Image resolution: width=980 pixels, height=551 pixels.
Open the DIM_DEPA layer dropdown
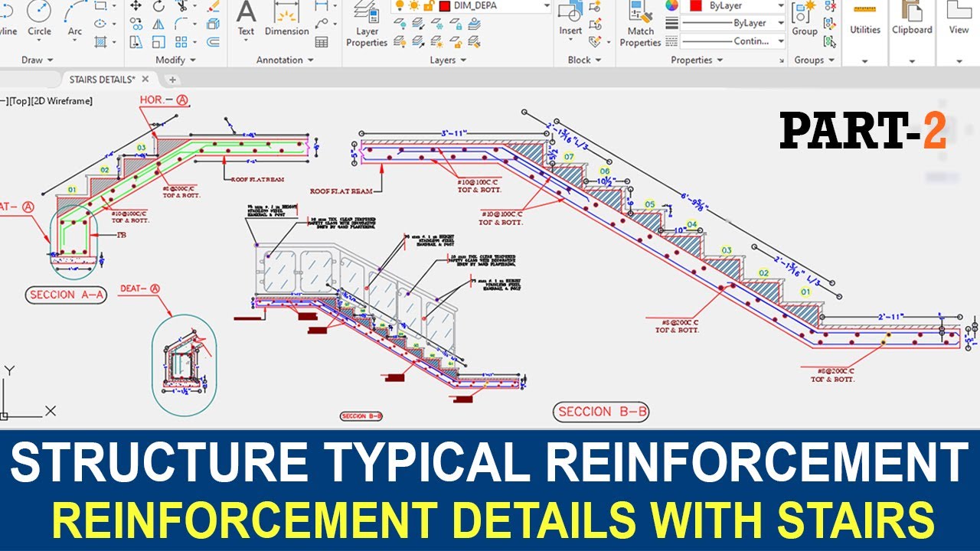point(547,6)
